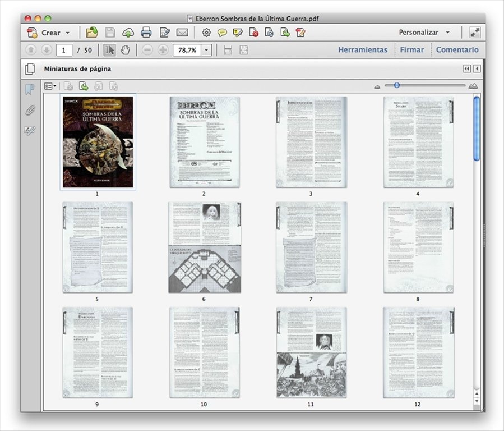
Task: Click the insert page icon in main toolbar
Action: coord(285,33)
